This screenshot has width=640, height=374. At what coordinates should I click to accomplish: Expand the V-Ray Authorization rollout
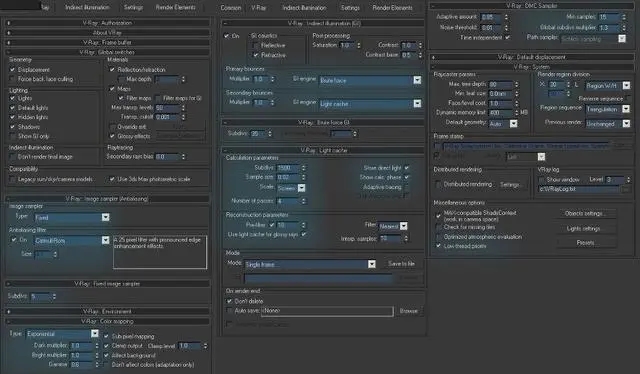point(108,23)
